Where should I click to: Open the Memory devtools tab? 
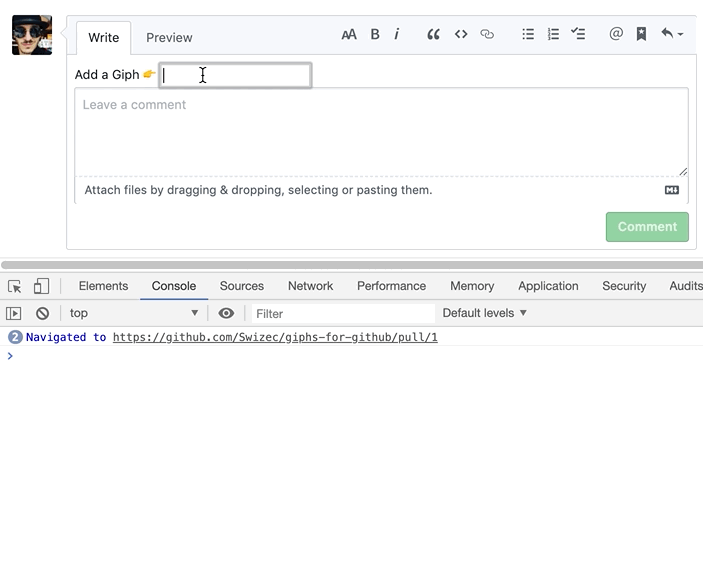pos(472,286)
